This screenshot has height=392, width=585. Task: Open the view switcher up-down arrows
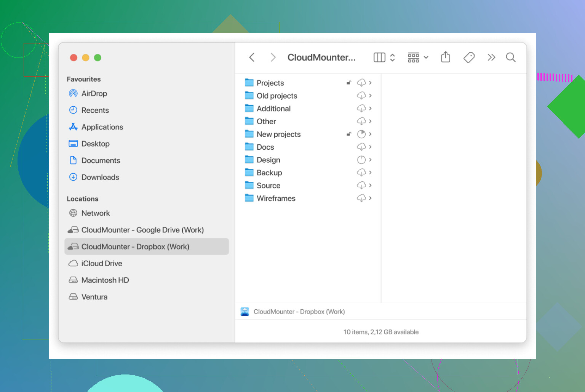pyautogui.click(x=392, y=58)
